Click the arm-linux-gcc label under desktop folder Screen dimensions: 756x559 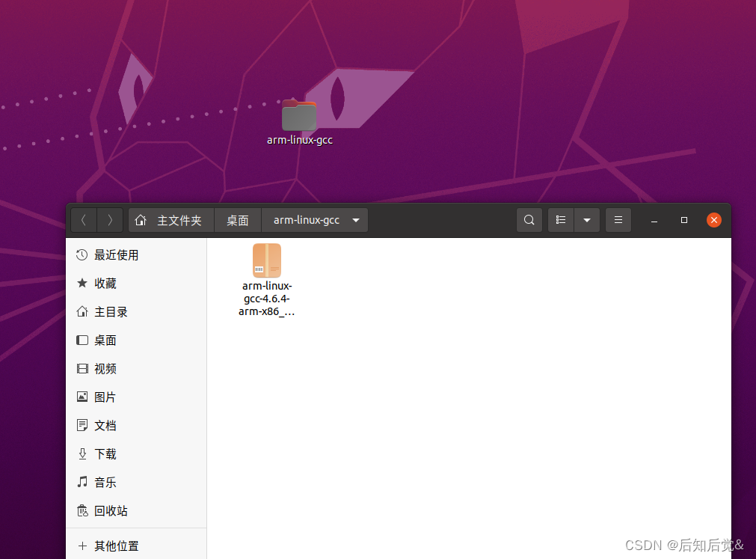click(x=300, y=141)
